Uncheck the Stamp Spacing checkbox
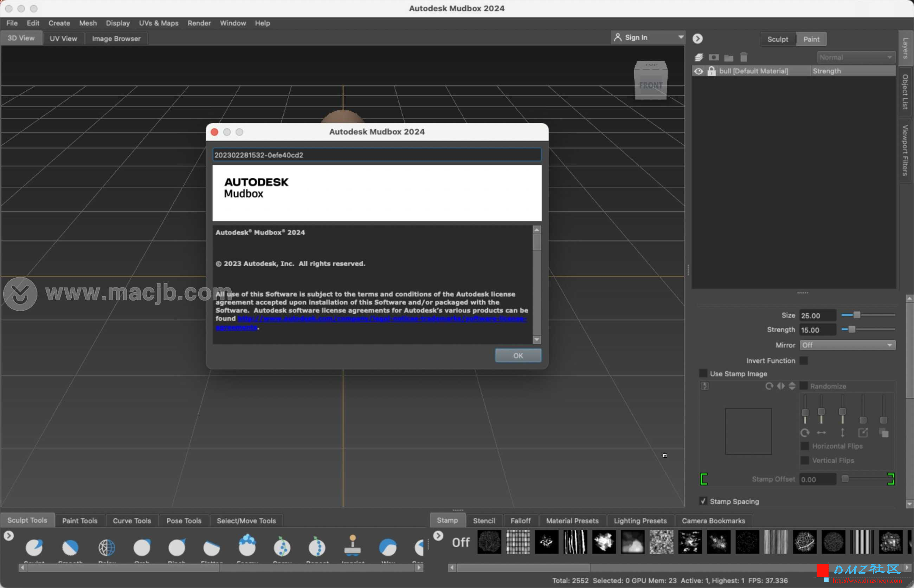 pyautogui.click(x=703, y=501)
